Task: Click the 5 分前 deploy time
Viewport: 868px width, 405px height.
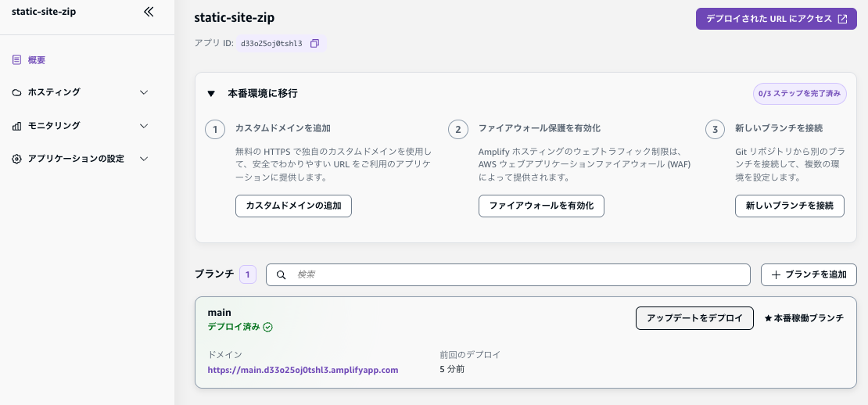Action: [x=452, y=370]
